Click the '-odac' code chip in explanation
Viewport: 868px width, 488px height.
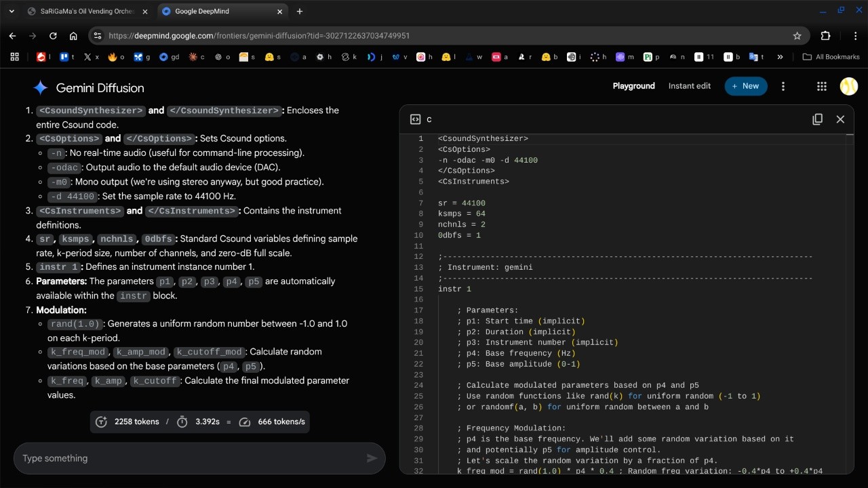pos(65,167)
